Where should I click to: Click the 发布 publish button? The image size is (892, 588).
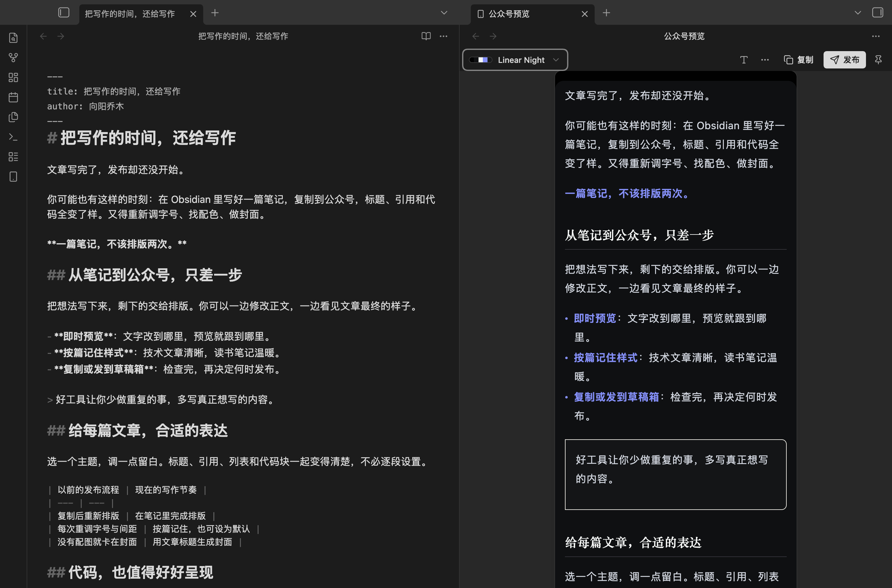coord(844,60)
